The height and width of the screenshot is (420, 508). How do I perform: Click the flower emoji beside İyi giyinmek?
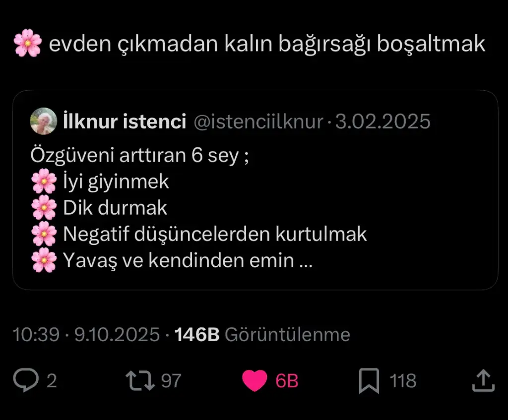tap(44, 181)
